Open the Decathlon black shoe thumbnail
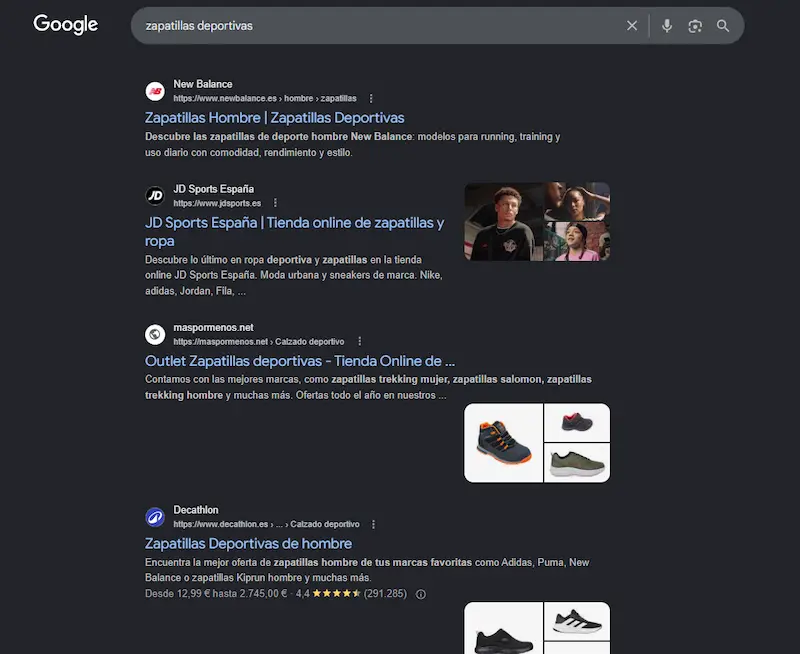Viewport: 800px width, 654px height. point(504,628)
